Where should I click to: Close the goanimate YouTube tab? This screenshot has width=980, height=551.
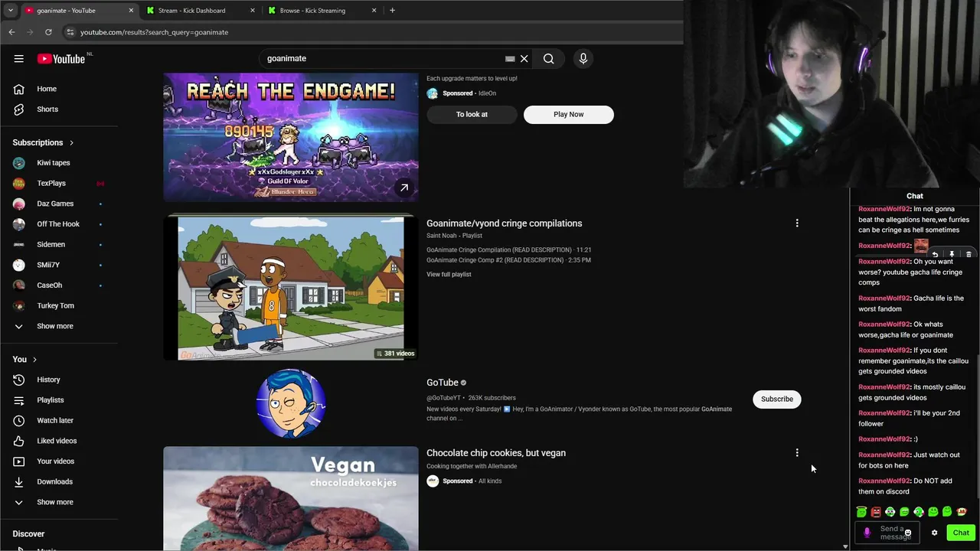(131, 11)
